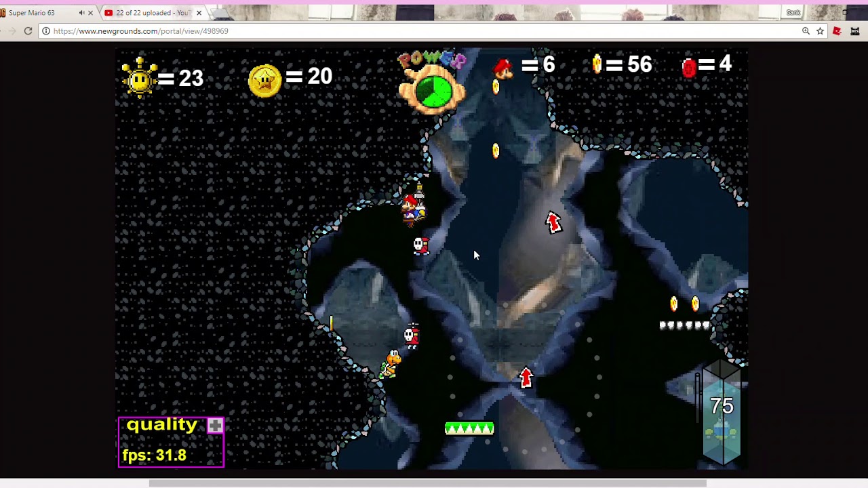Close the YouTube upload tab
Viewport: 868px width, 488px height.
tap(199, 13)
